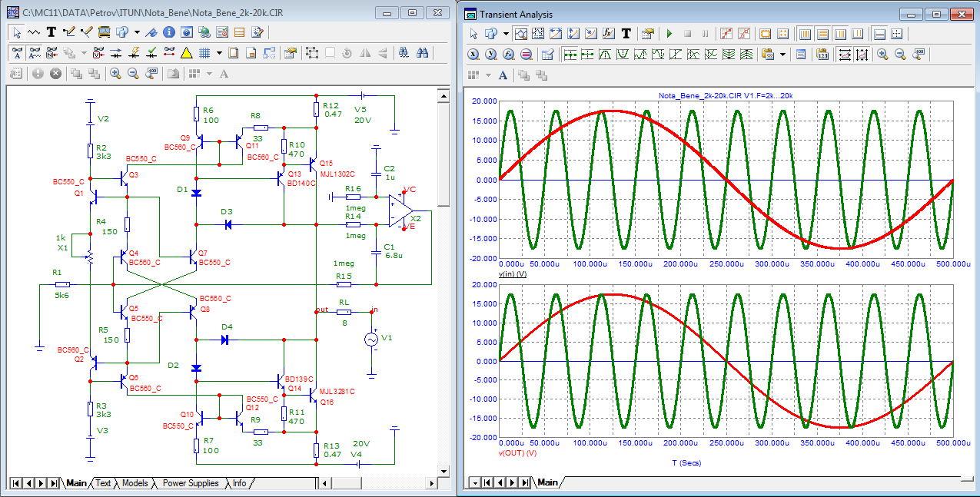
Task: Toggle grid text display in schematic toolbar
Action: pyautogui.click(x=34, y=53)
